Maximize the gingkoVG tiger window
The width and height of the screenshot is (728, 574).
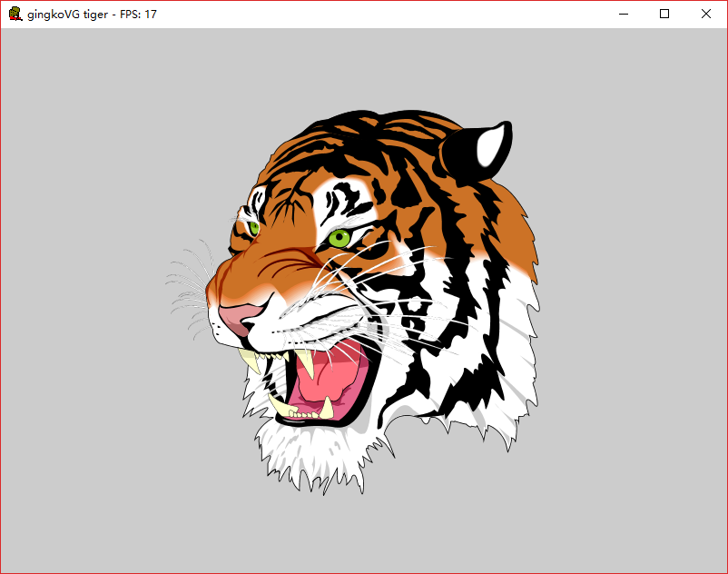664,14
